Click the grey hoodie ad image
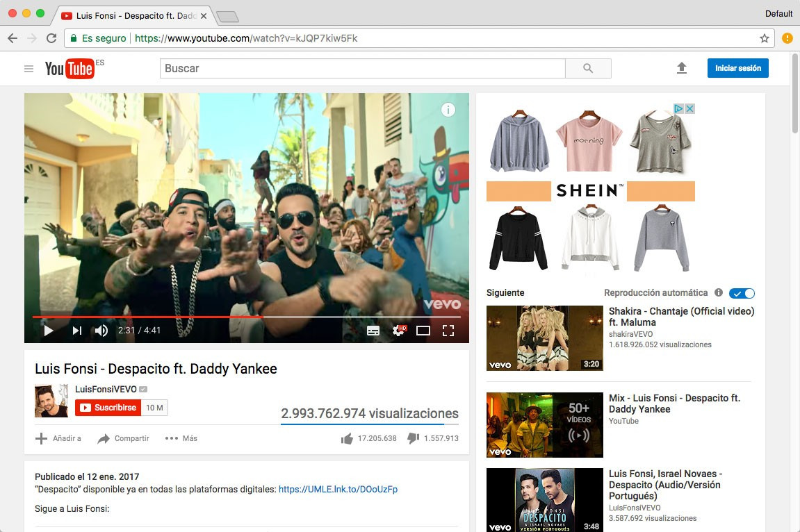Viewport: 800px width, 532px height. point(519,141)
